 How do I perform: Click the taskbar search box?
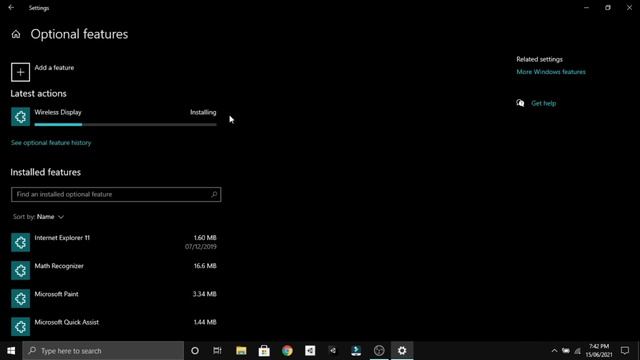(103, 351)
